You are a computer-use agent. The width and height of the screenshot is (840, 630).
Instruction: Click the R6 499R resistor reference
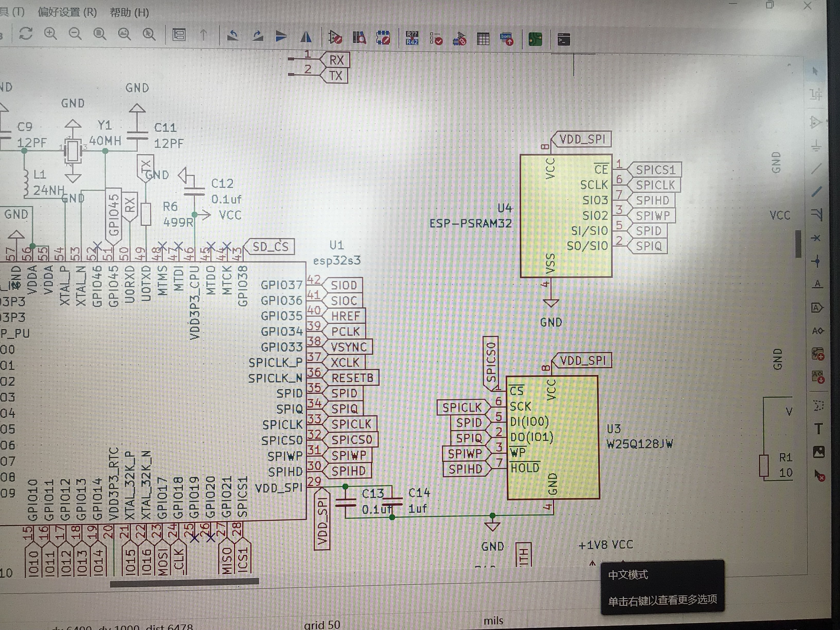170,206
